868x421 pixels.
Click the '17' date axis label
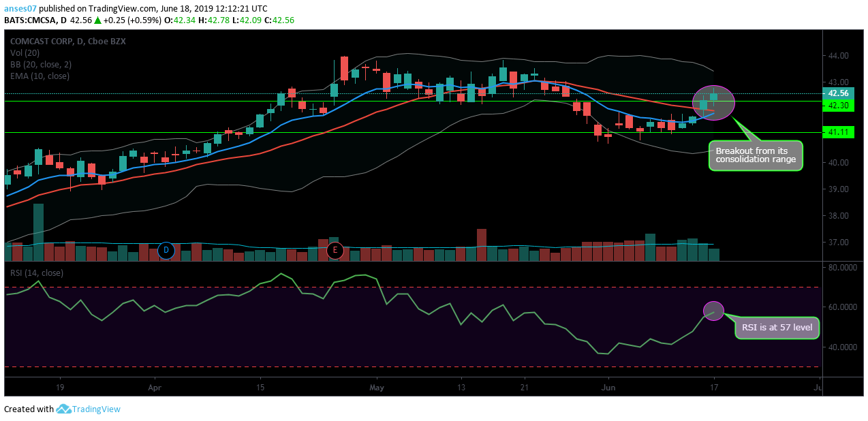[713, 388]
